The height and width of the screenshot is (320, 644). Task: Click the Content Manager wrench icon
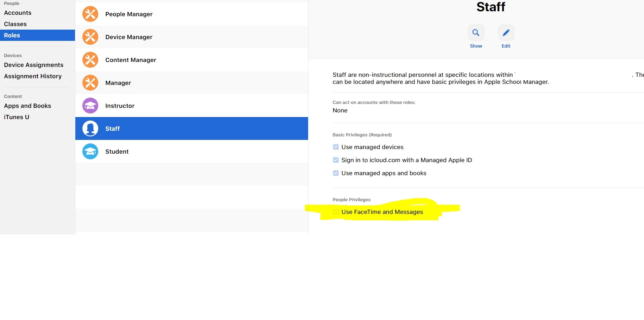pos(90,60)
